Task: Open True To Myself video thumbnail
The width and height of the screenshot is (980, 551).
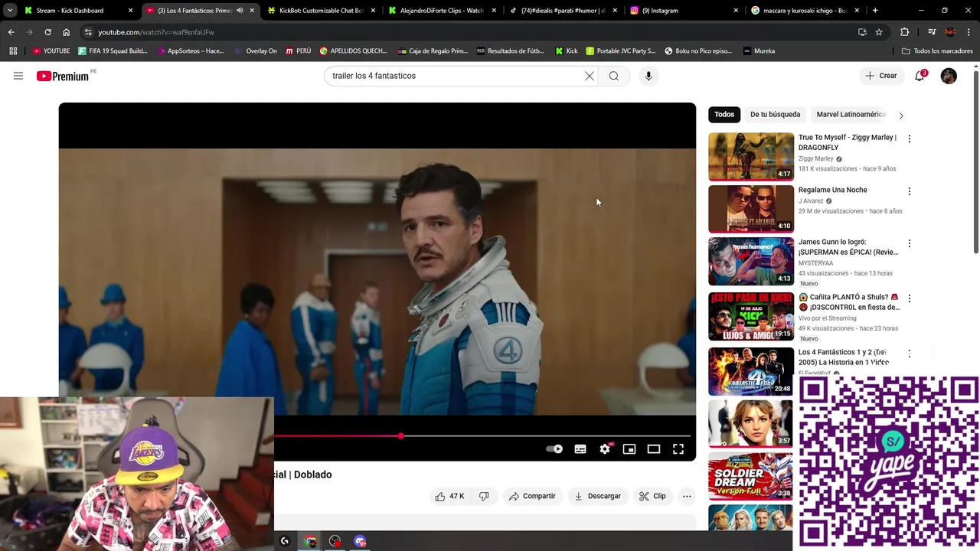Action: (x=751, y=156)
